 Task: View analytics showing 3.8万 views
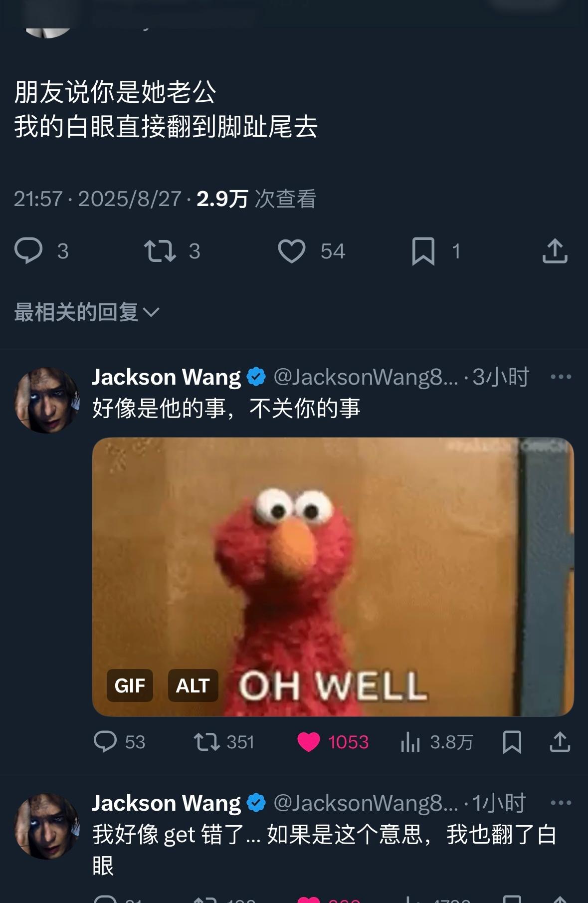coord(436,742)
